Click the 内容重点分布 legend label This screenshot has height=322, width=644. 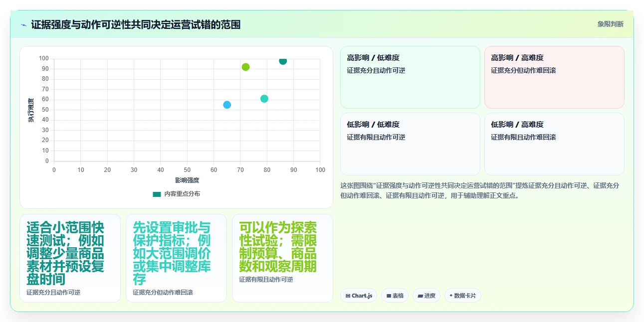pos(182,194)
